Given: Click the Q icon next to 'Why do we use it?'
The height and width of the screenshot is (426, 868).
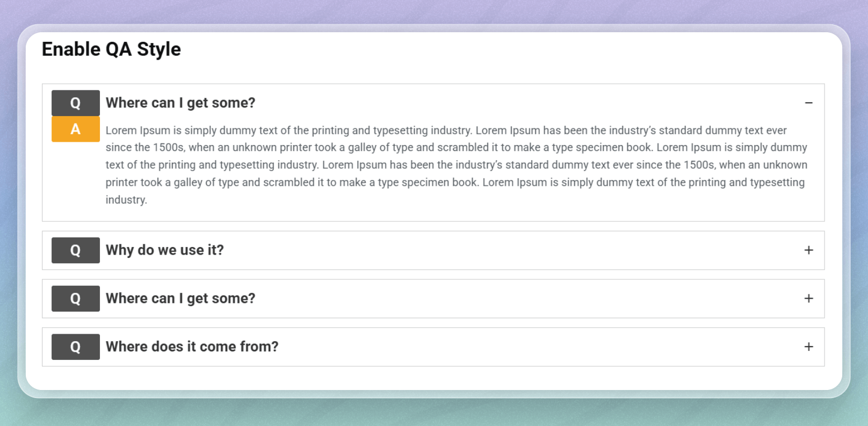Looking at the screenshot, I should 75,250.
